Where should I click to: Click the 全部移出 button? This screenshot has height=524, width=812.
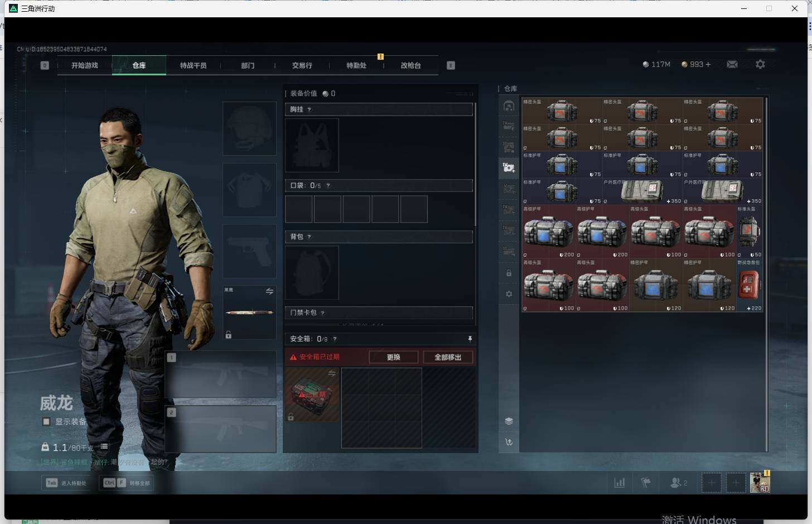pos(448,357)
